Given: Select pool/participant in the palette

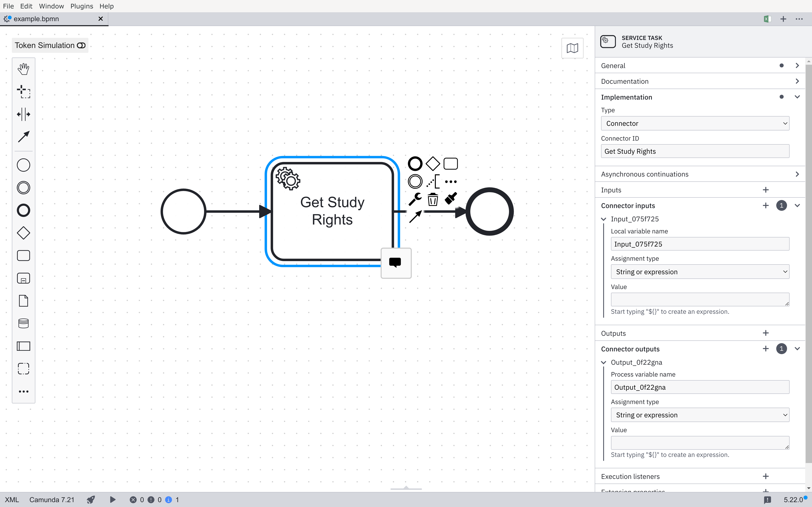Looking at the screenshot, I should 23,346.
